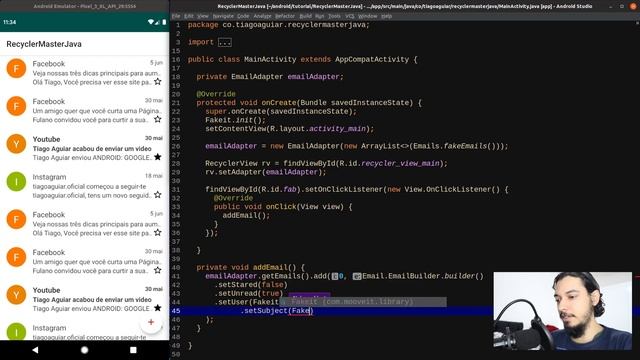Click the .setUnread(true) line
This screenshot has height=360, width=640.
click(x=248, y=293)
